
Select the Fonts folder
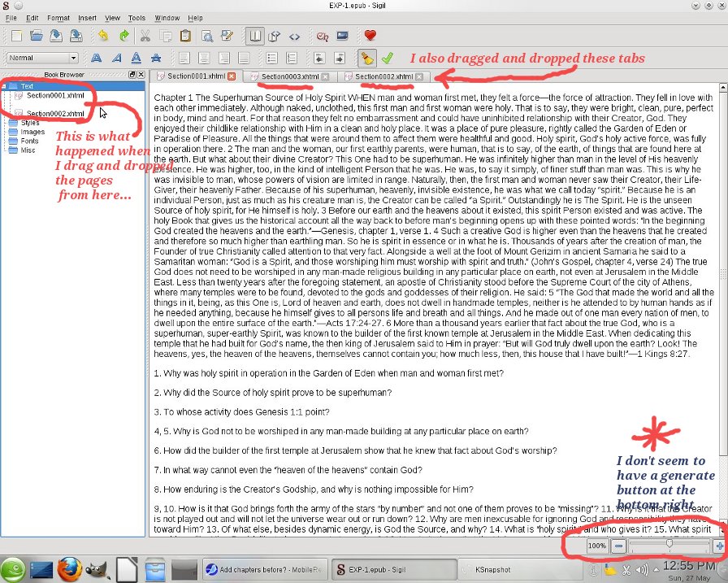[29, 141]
